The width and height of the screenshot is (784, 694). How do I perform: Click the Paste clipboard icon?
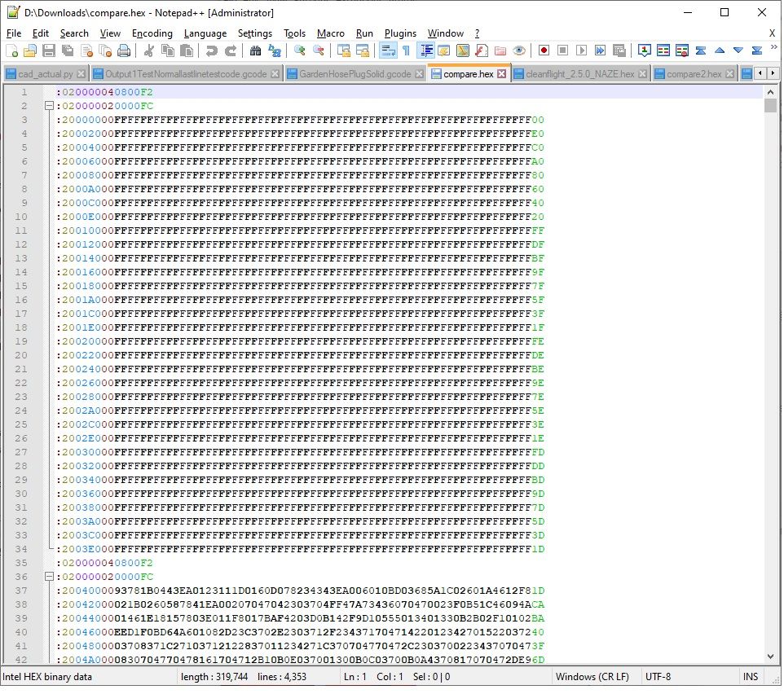186,51
